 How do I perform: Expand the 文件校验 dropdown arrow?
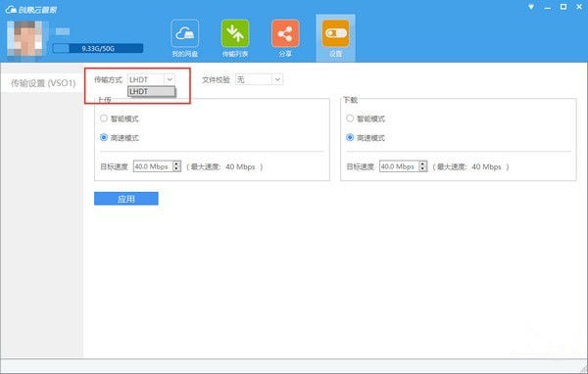277,79
